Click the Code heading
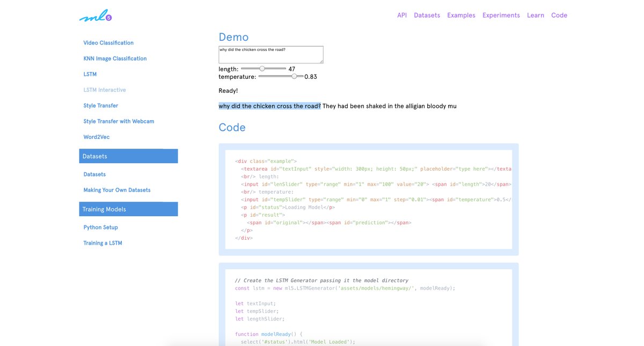 pos(232,128)
